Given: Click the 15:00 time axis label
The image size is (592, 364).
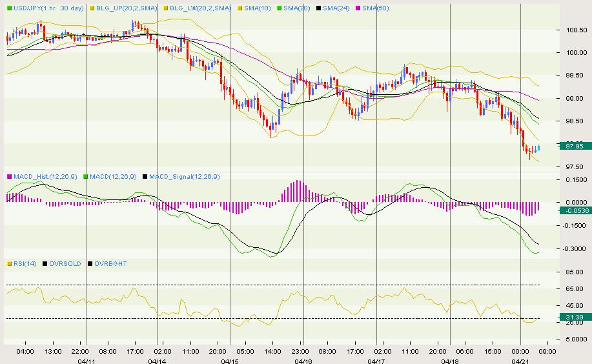Looking at the screenshot, I should click(x=493, y=352).
